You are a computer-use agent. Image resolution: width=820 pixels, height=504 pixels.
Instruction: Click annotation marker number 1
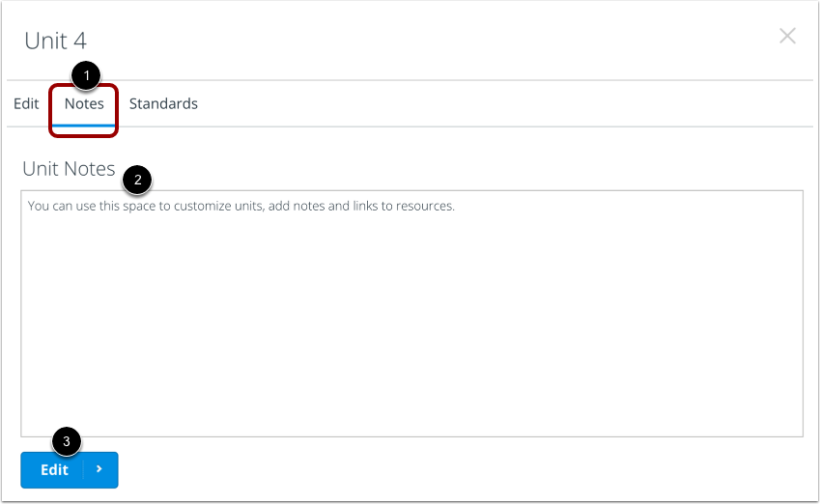point(88,74)
